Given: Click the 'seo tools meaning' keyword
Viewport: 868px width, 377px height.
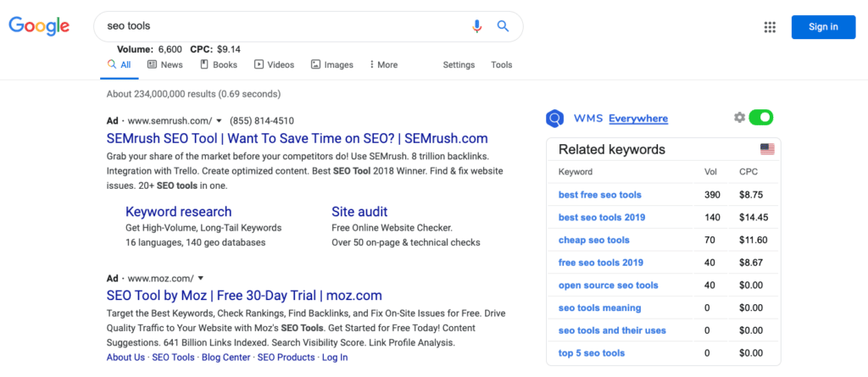Looking at the screenshot, I should [x=599, y=308].
